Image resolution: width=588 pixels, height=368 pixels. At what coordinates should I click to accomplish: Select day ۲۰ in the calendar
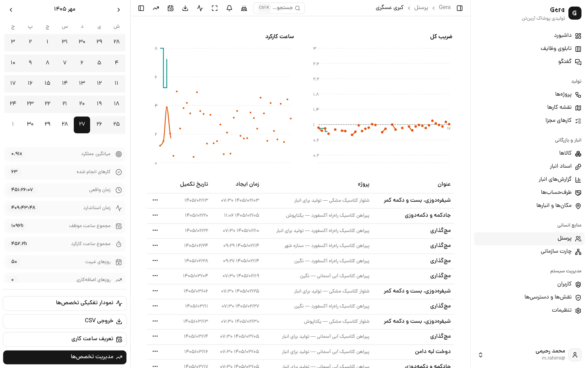82,104
